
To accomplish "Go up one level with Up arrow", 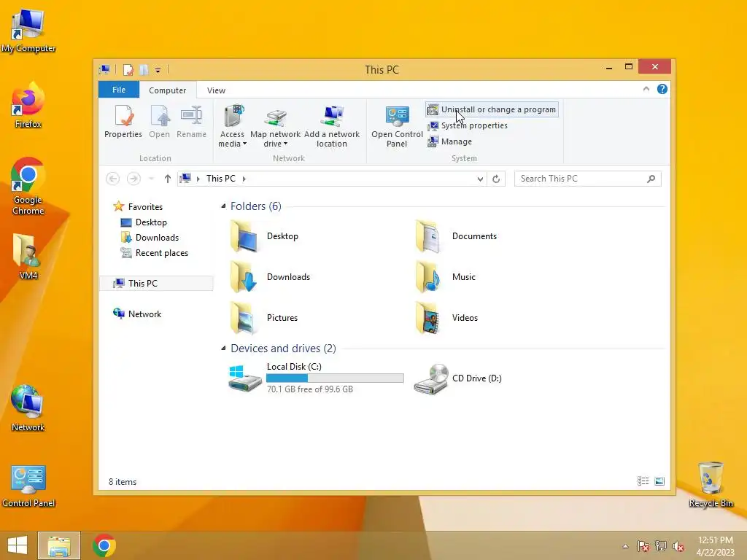I will click(x=167, y=179).
